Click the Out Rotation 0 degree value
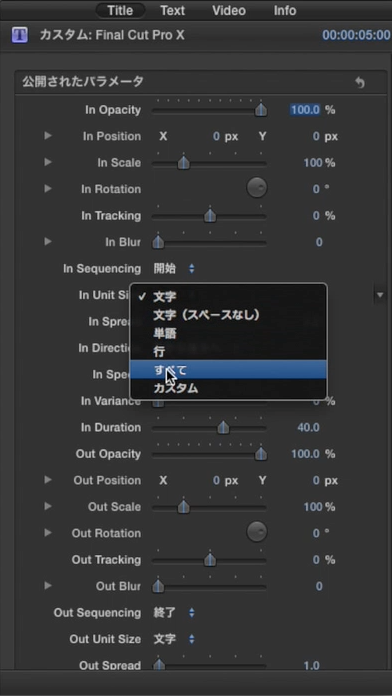 coord(316,533)
